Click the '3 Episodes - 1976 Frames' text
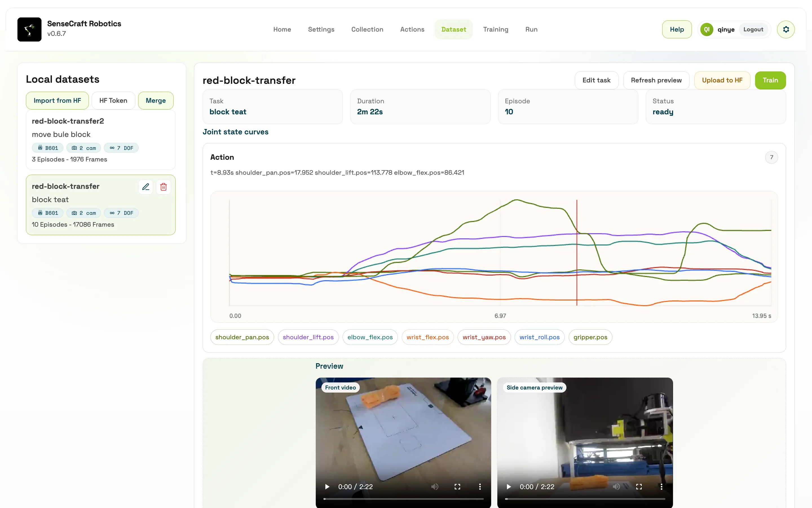812x508 pixels. tap(69, 159)
